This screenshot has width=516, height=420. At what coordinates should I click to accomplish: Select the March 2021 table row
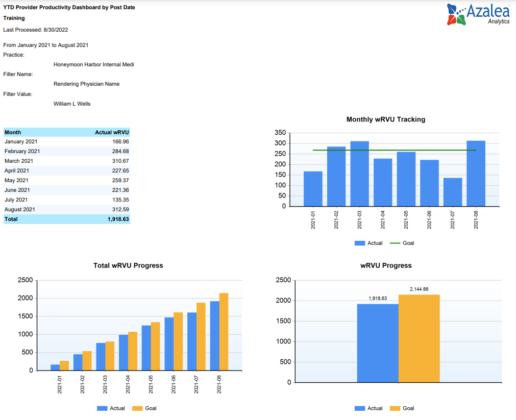coord(66,161)
